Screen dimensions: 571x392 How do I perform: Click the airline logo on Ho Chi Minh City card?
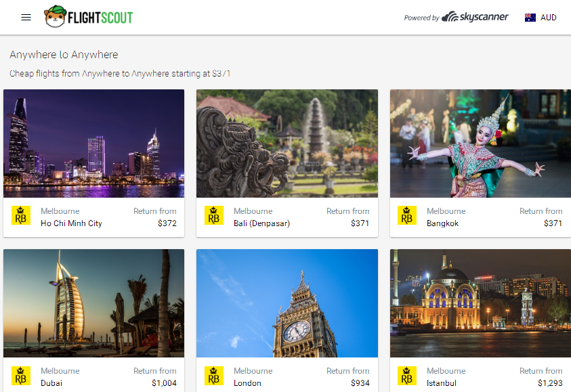pos(21,215)
